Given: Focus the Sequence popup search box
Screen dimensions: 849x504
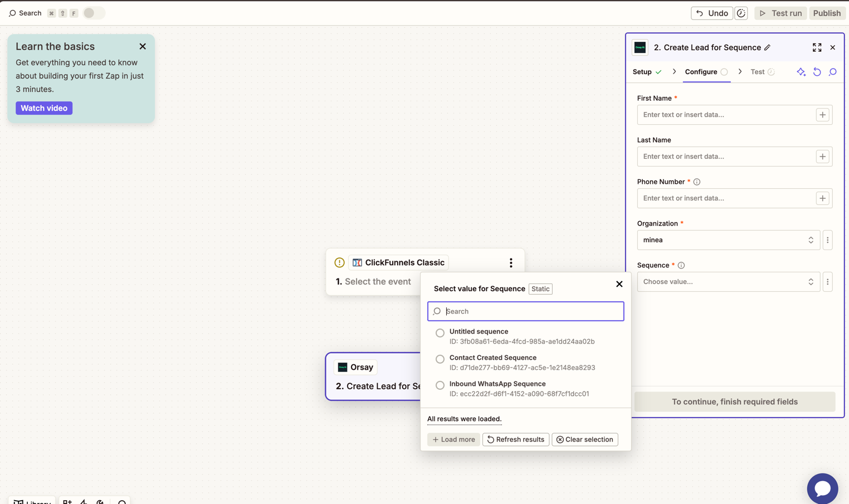Looking at the screenshot, I should (525, 311).
